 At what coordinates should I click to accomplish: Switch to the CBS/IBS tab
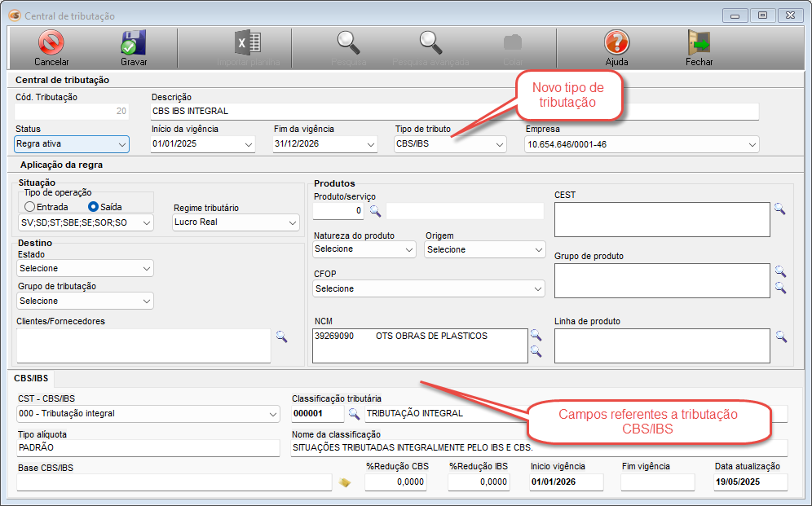tap(32, 379)
